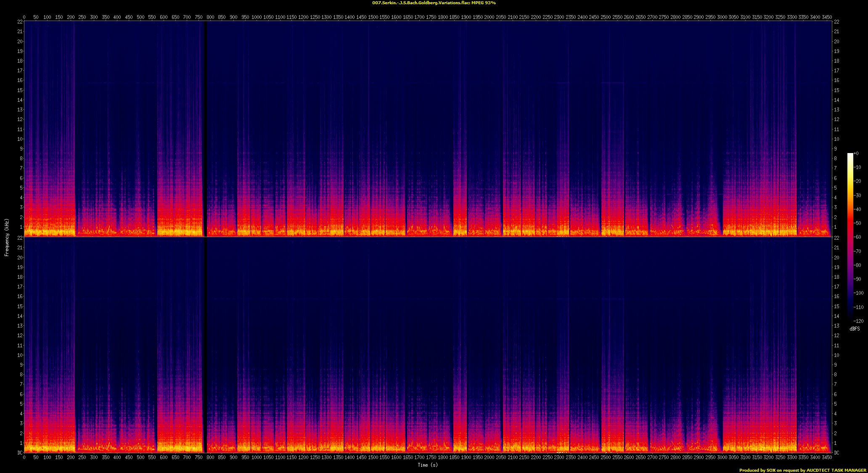
Task: Click the +0 label on dBFS scale
Action: [x=857, y=153]
